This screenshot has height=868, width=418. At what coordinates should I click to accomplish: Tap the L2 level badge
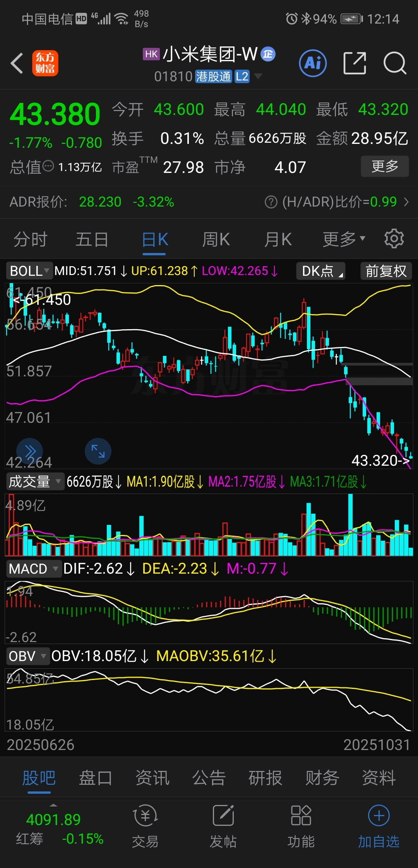tap(242, 77)
